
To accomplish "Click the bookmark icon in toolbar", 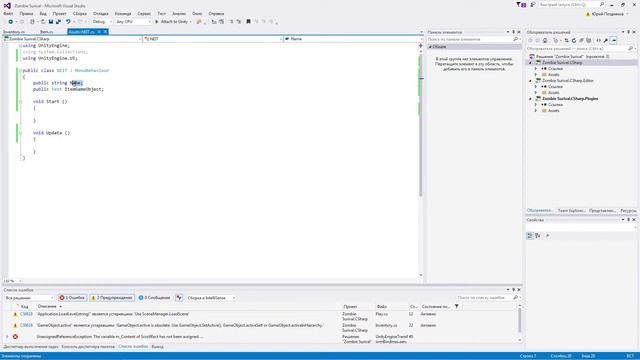I will pyautogui.click(x=248, y=22).
